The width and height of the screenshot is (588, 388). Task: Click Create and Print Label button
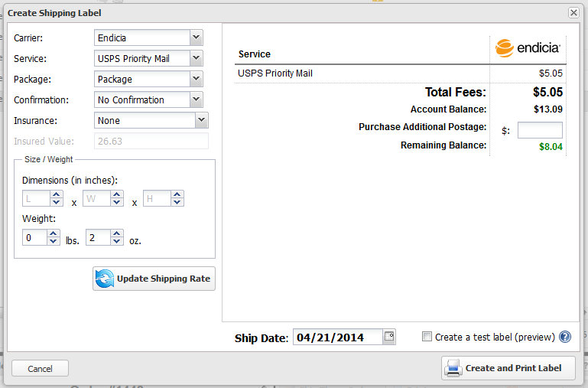(508, 368)
